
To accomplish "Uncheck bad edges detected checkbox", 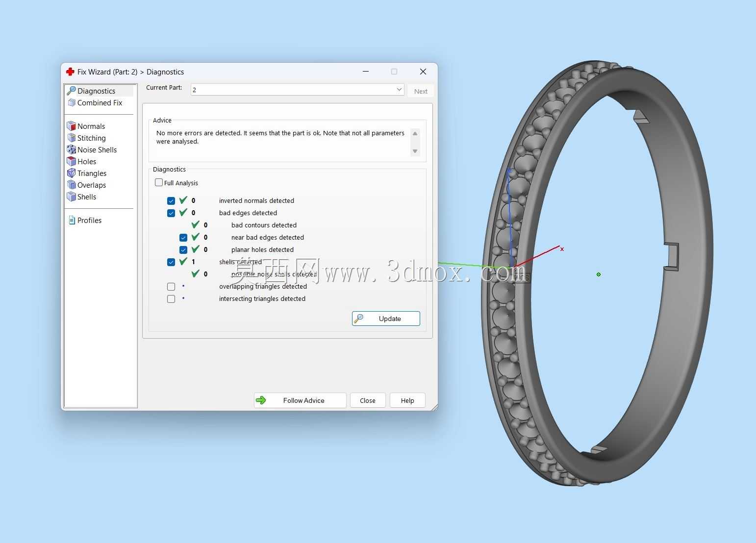I will click(x=171, y=213).
